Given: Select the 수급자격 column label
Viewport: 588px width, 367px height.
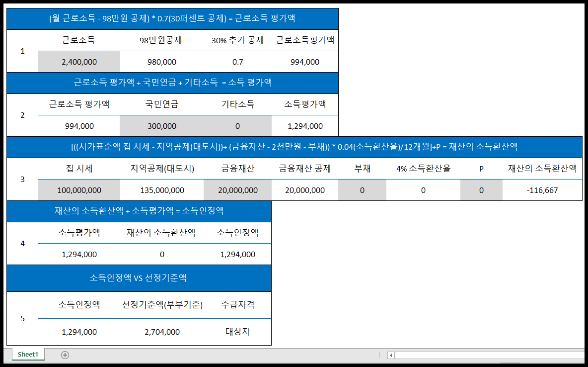Looking at the screenshot, I should tap(238, 305).
